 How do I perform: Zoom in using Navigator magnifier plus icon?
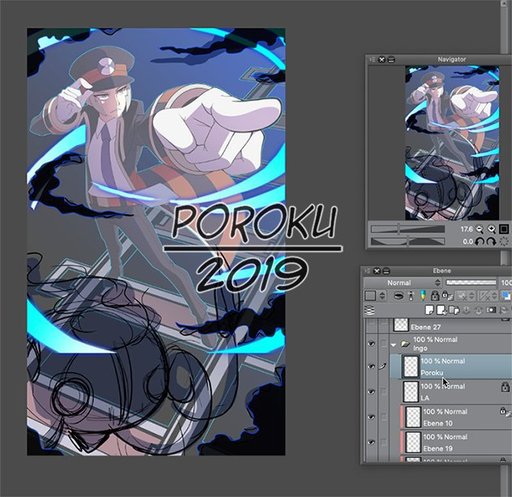[x=492, y=229]
